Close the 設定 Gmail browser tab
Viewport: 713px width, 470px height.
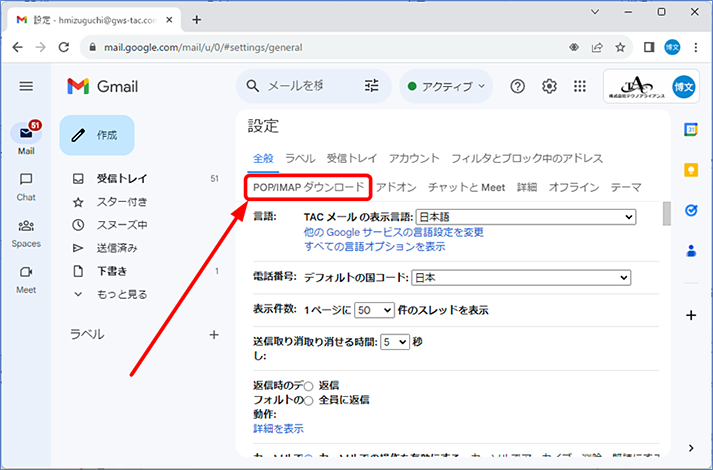point(169,20)
